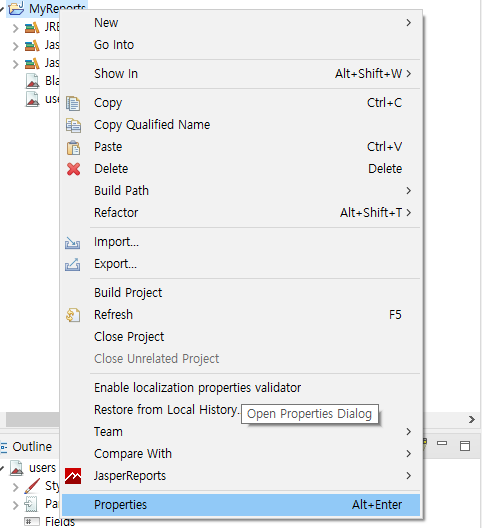The height and width of the screenshot is (528, 482).
Task: Expand the Styles node in Outline
Action: (15, 487)
